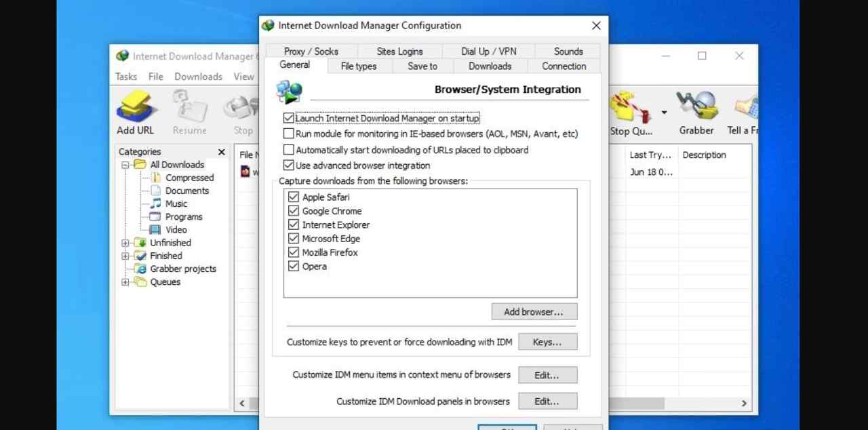
Task: Click the Queues folder icon
Action: click(140, 282)
